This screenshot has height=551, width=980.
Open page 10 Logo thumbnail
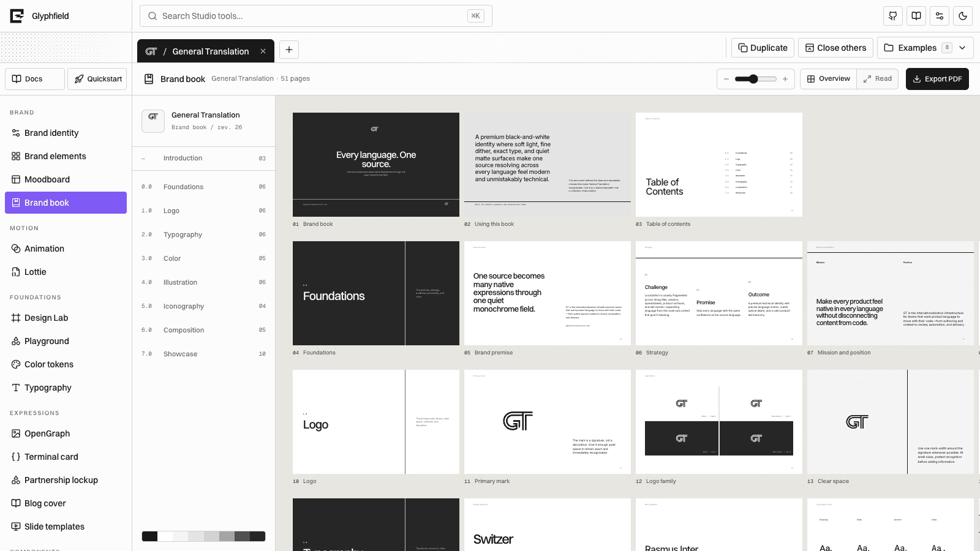tap(376, 422)
